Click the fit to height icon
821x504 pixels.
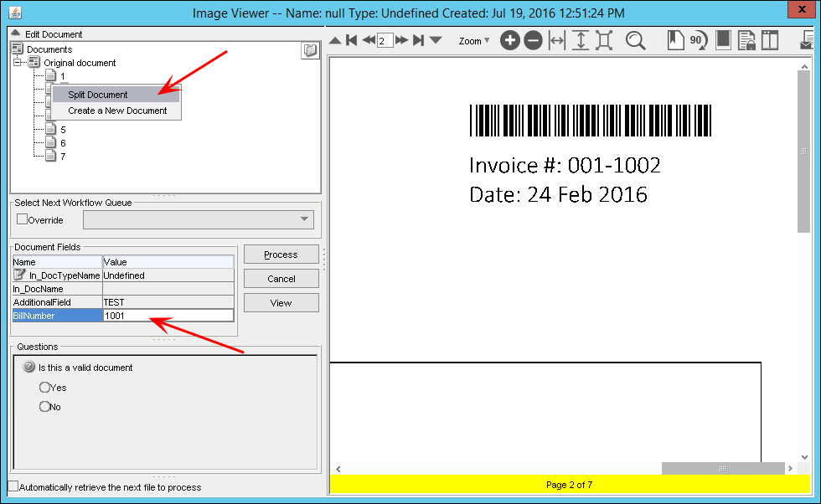tap(580, 40)
